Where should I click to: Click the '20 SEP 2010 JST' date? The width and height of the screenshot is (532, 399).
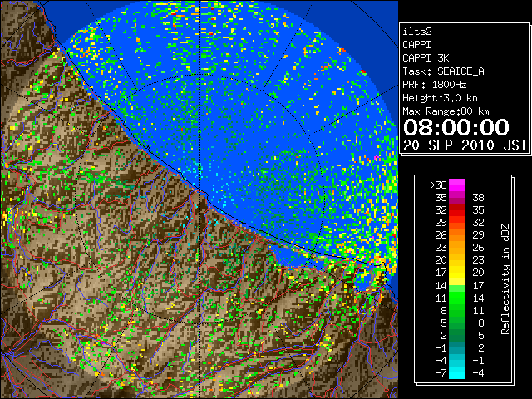pyautogui.click(x=465, y=145)
